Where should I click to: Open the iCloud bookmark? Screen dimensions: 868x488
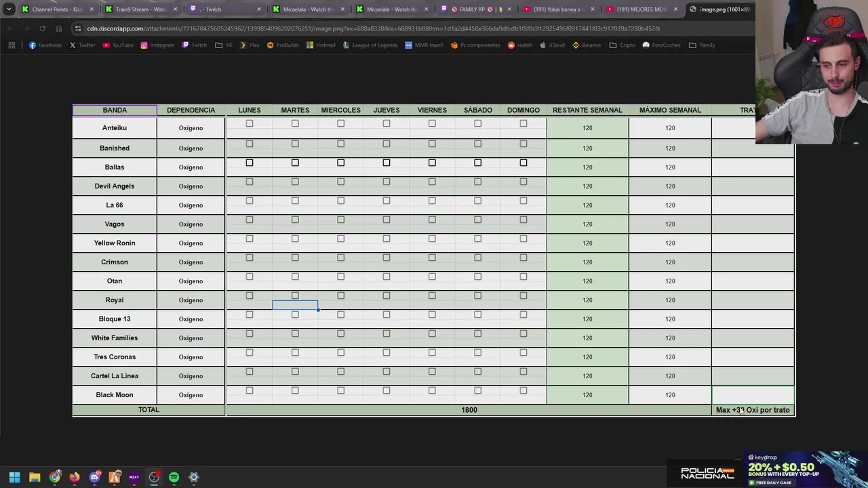tap(552, 45)
